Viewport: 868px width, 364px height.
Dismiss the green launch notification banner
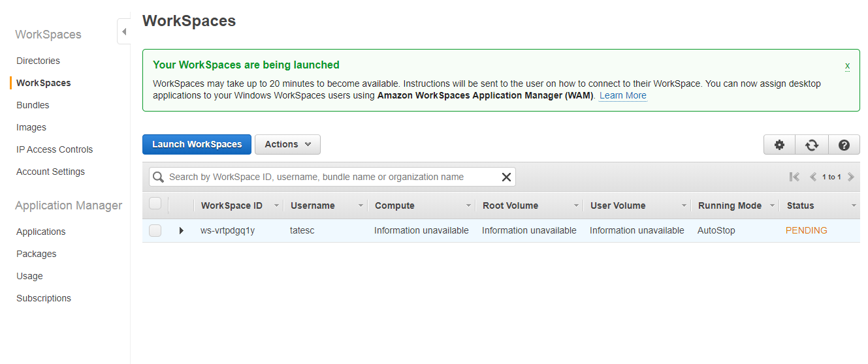[847, 66]
